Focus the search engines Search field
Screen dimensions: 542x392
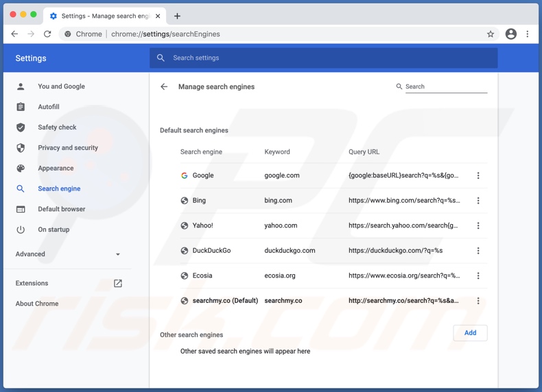pos(446,86)
